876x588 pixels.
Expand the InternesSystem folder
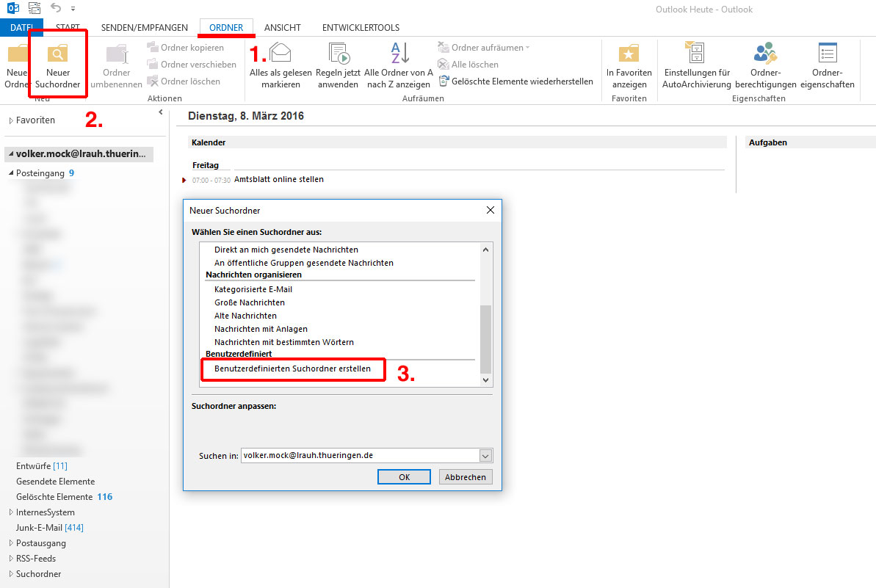[11, 512]
